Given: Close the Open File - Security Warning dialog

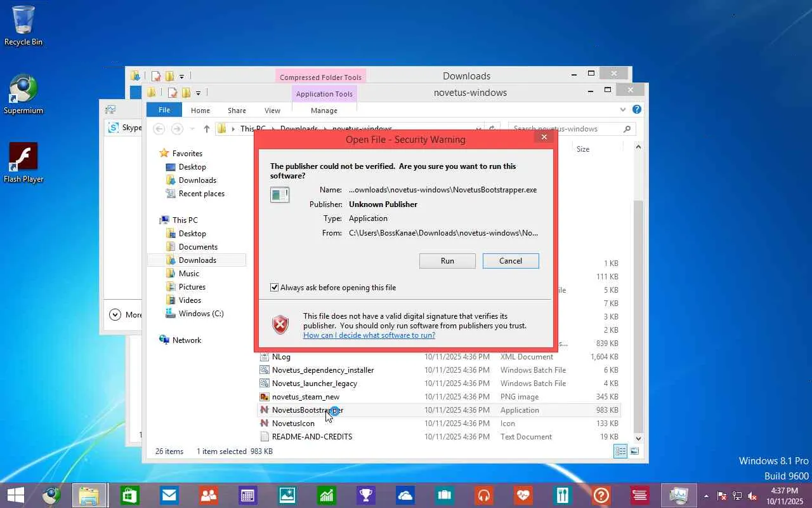Looking at the screenshot, I should 543,137.
